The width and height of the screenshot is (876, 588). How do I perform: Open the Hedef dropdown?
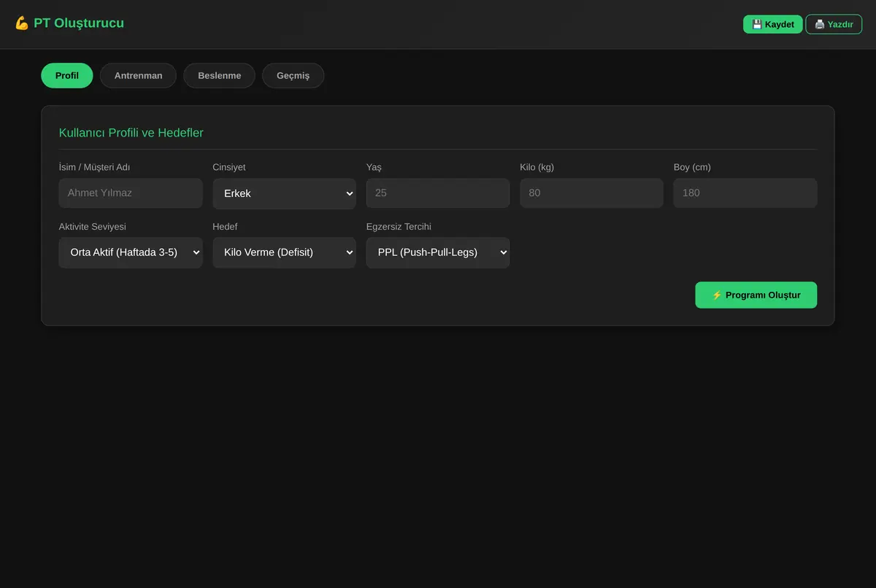click(x=285, y=252)
